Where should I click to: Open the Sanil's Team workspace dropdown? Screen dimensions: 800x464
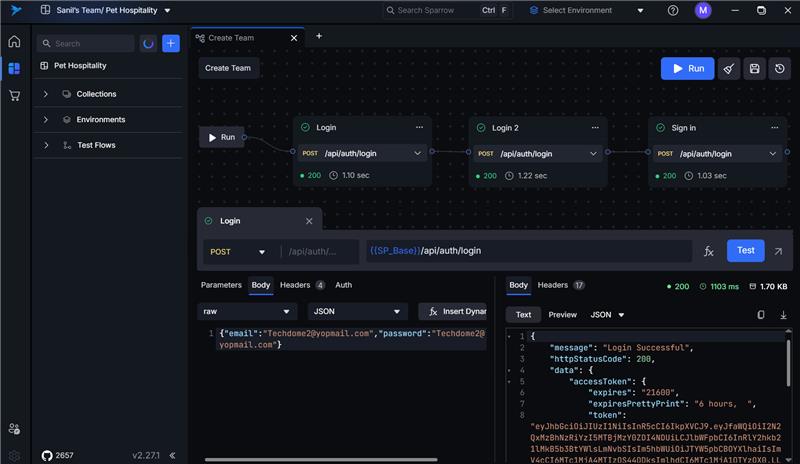167,10
